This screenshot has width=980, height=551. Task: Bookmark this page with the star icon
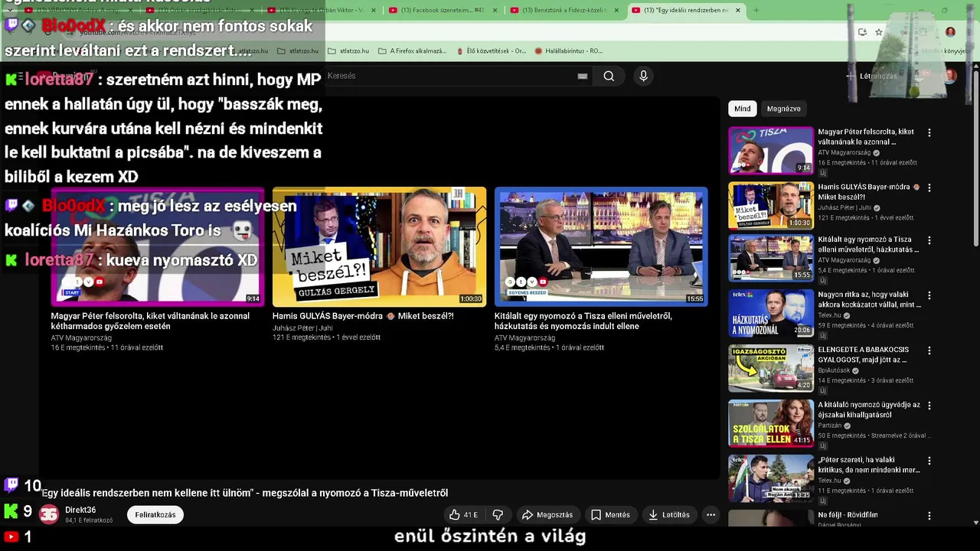pyautogui.click(x=879, y=32)
